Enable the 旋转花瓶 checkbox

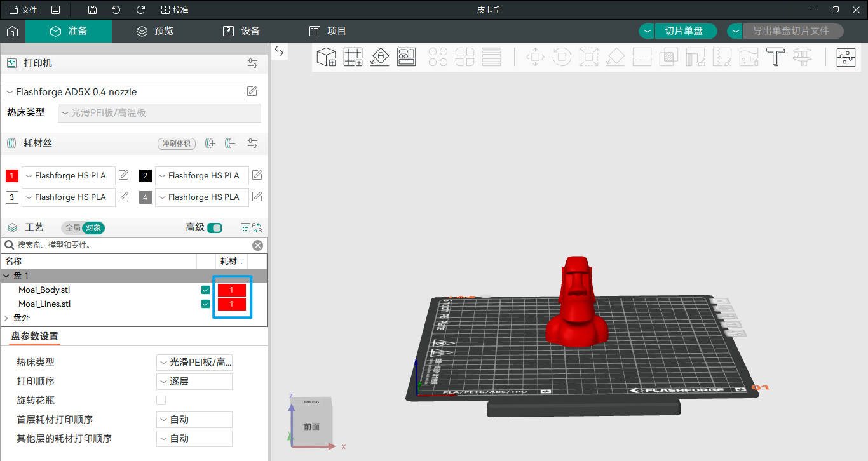[x=161, y=400]
